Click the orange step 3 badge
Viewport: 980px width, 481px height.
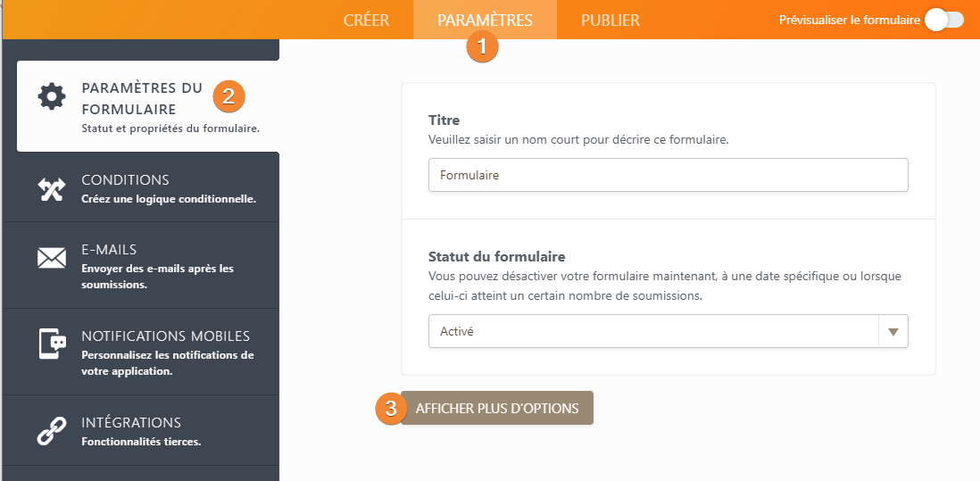(x=391, y=409)
